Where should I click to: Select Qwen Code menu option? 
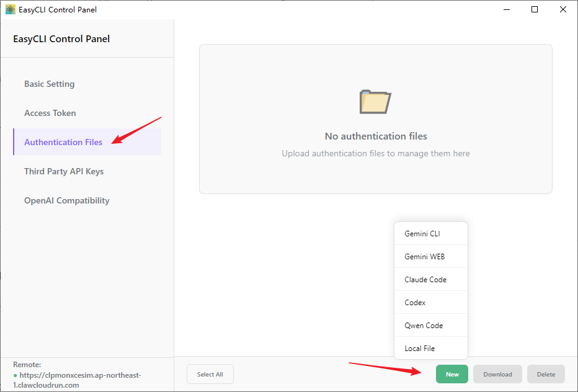tap(424, 326)
